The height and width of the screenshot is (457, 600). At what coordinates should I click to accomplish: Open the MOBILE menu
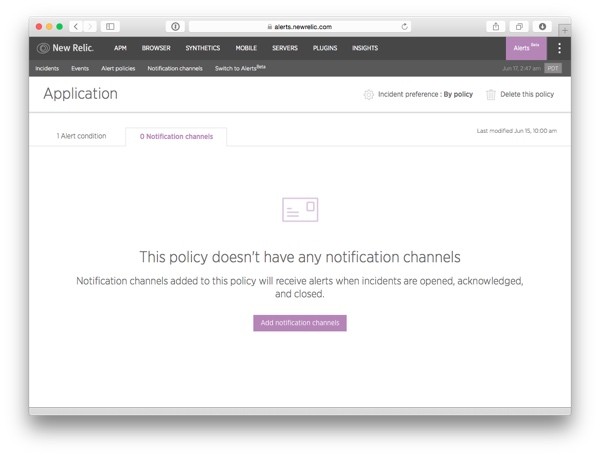pos(246,48)
